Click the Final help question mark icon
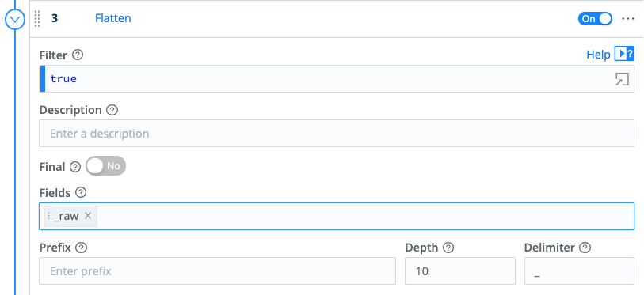 (75, 167)
